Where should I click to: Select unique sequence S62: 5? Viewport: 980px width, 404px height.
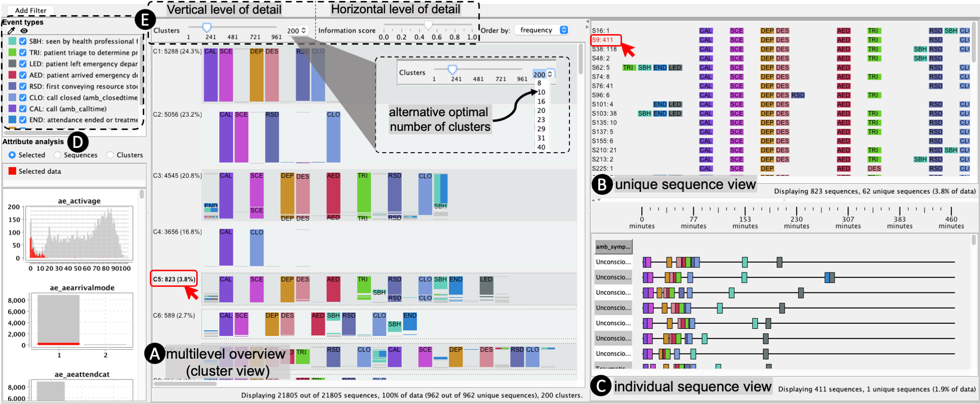click(601, 68)
